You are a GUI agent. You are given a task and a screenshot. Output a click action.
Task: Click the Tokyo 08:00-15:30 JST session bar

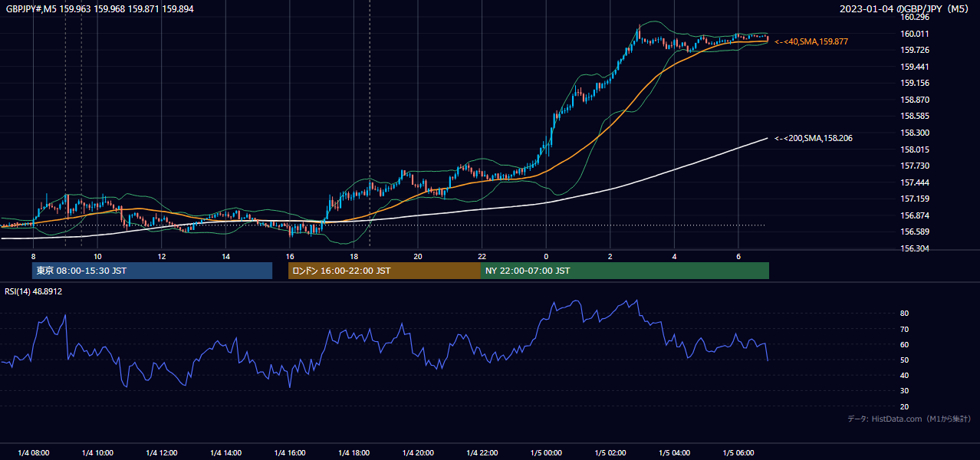pos(152,271)
